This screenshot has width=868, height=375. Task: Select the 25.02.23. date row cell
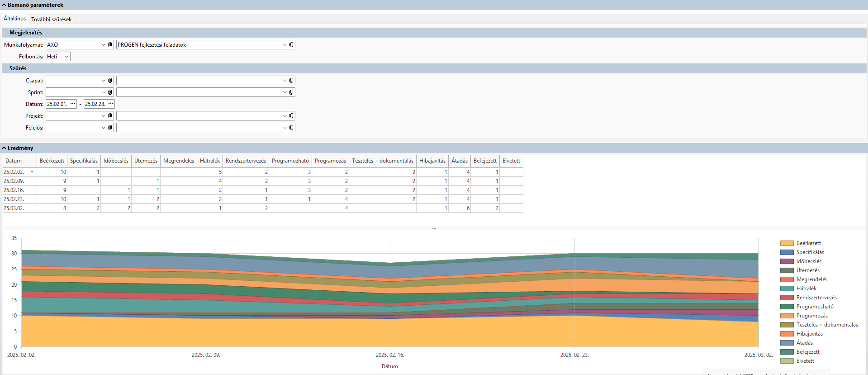tap(19, 199)
